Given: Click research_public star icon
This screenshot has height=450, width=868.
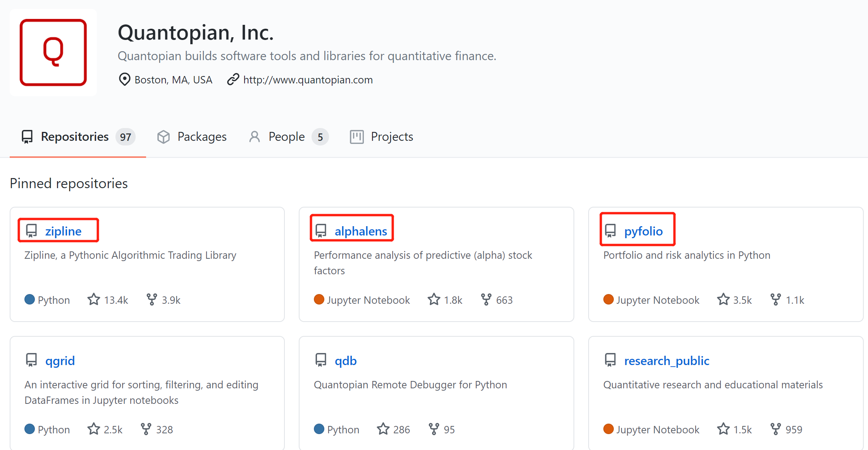Looking at the screenshot, I should coord(723,429).
